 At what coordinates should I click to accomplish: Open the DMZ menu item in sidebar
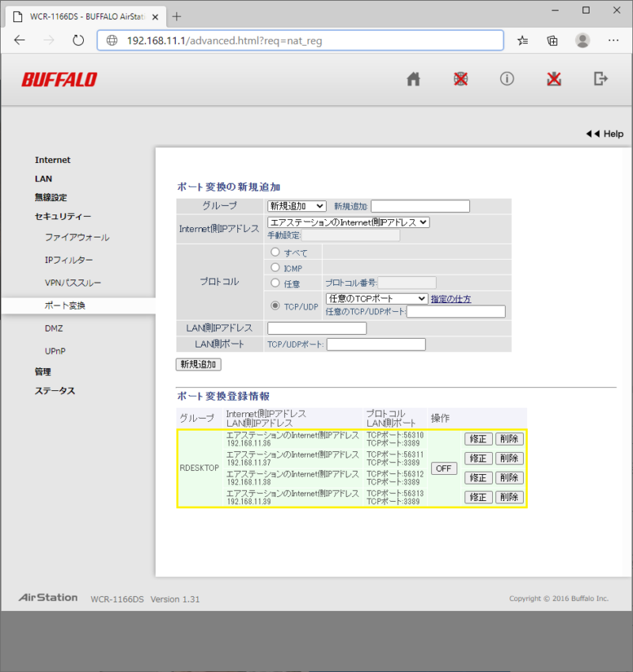[54, 328]
